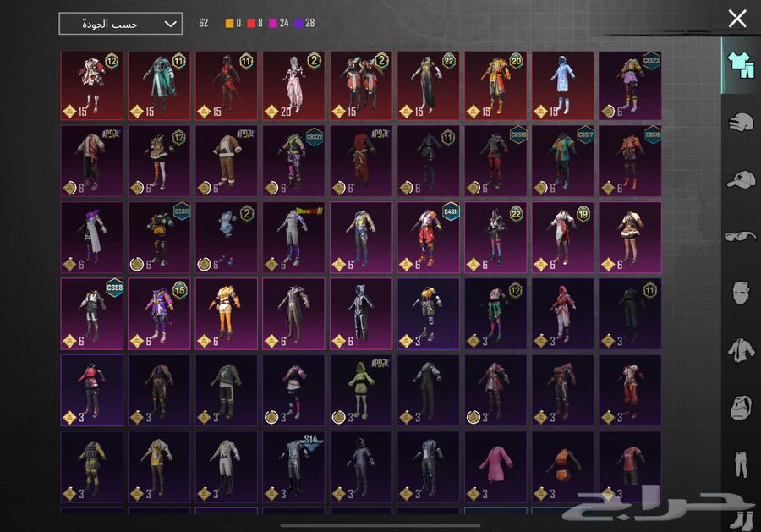
Task: Close the inventory with the X button
Action: pos(737,18)
